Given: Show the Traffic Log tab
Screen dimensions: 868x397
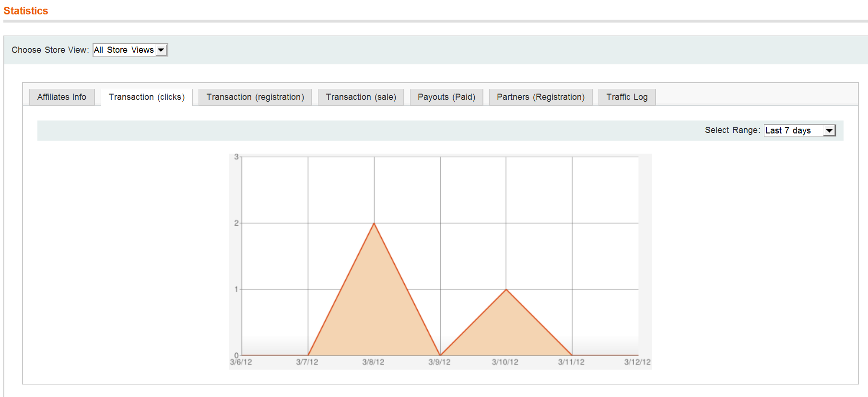Looking at the screenshot, I should [x=626, y=97].
